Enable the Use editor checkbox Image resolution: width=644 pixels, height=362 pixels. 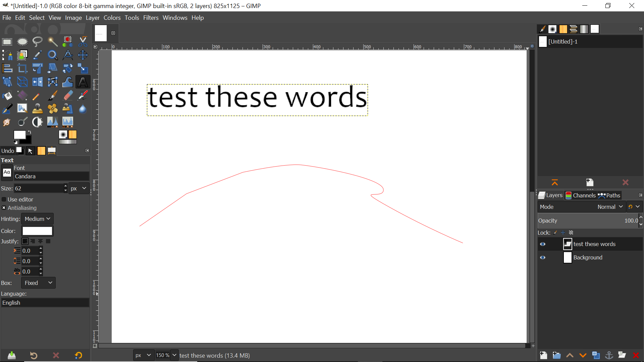point(4,199)
